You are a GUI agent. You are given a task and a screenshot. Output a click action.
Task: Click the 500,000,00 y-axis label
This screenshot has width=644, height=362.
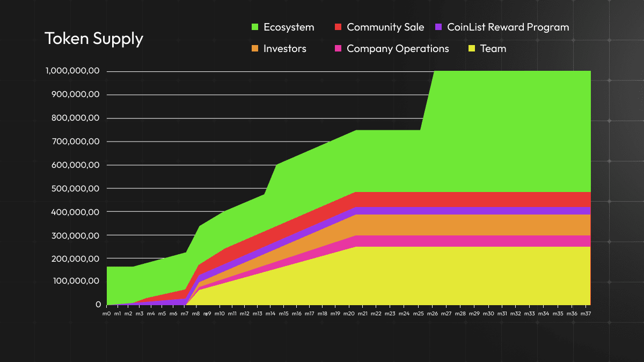click(x=75, y=188)
